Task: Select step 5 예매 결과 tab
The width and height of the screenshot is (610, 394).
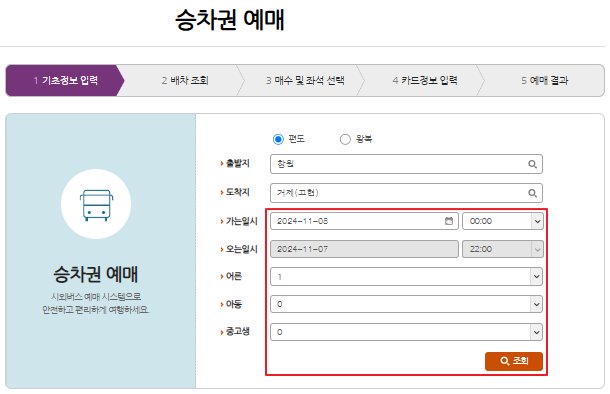Action: point(545,81)
